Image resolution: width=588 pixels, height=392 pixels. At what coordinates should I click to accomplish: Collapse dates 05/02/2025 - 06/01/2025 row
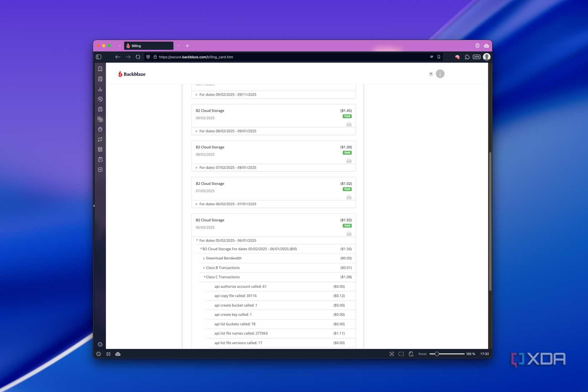click(274, 241)
